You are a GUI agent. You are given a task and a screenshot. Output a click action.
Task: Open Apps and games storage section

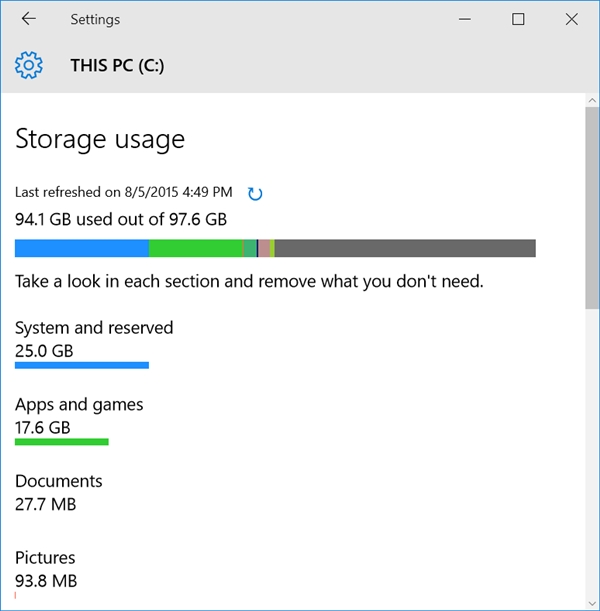click(x=79, y=405)
